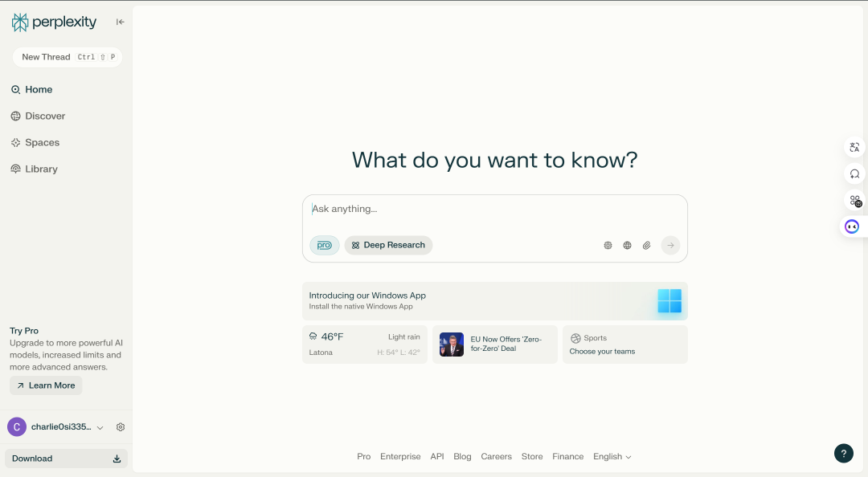Expand the English language dropdown

[612, 457]
